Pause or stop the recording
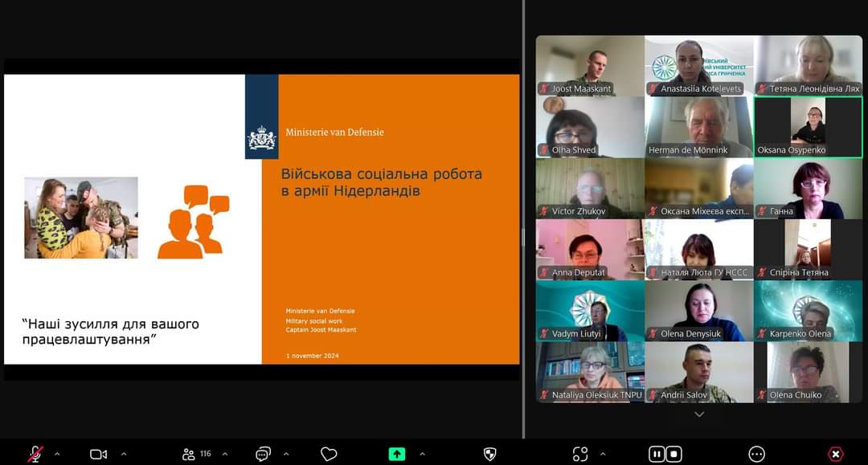 pyautogui.click(x=665, y=454)
